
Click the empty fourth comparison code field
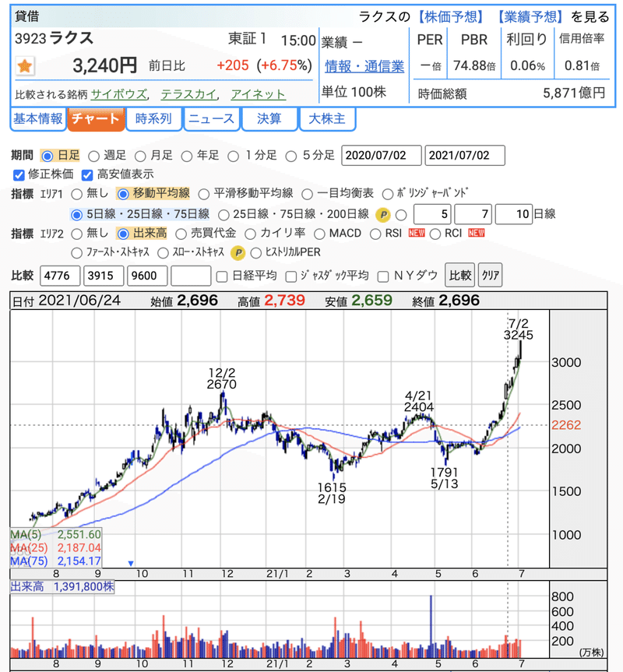coord(191,276)
